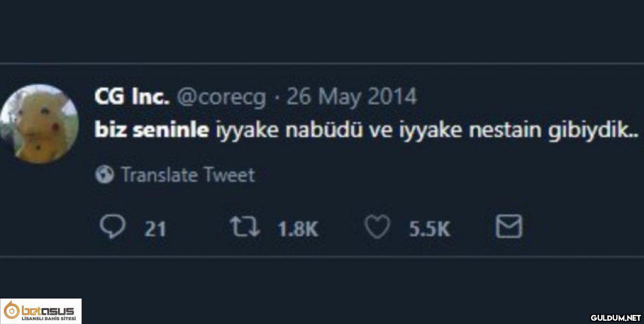Open the 26 May 2014 timestamp

pyautogui.click(x=352, y=97)
